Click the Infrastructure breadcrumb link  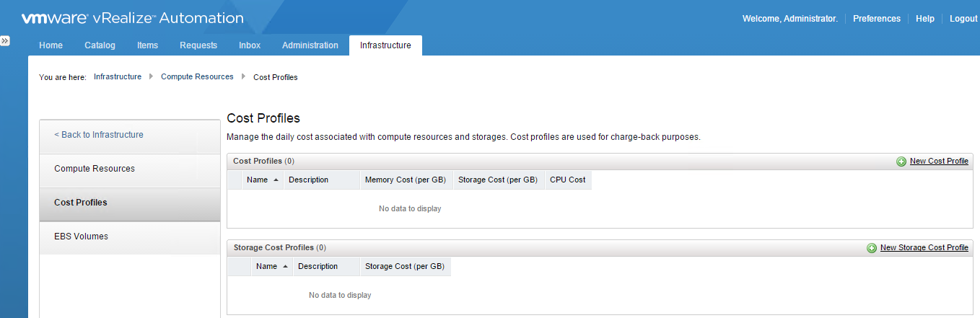point(118,76)
